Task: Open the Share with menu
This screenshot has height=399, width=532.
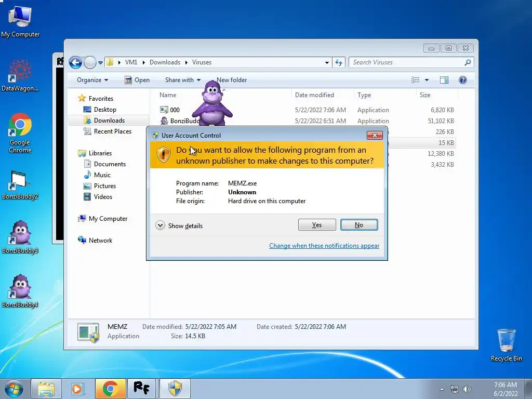Action: pos(182,80)
